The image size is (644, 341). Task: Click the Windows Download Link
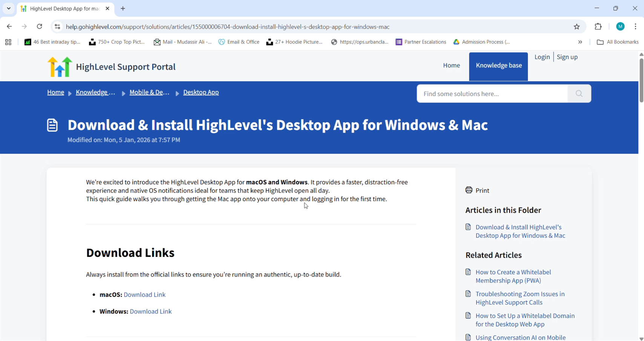150,312
